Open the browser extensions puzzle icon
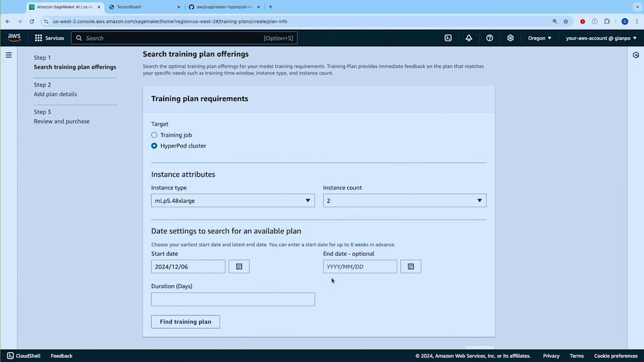 point(607,21)
